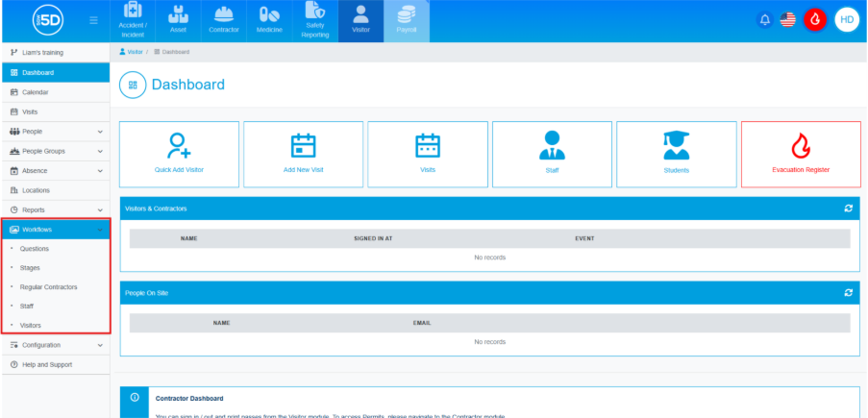Open the Quick Add Visitor tile
Screen dimensions: 868x418
coord(179,154)
